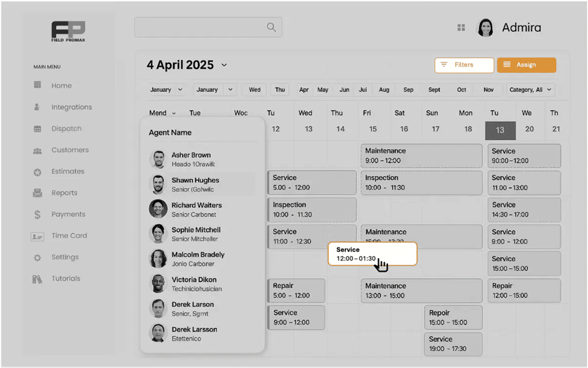This screenshot has height=368, width=588.
Task: Click the Tutorials book icon
Action: [x=37, y=279]
